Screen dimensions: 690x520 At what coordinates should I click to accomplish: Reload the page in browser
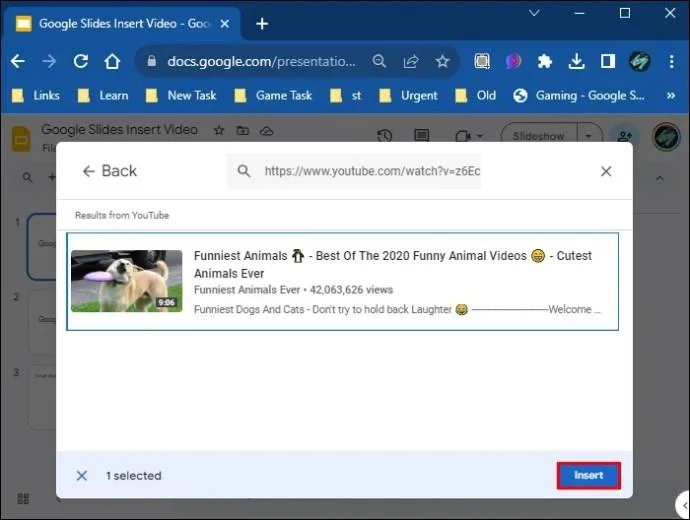click(81, 61)
